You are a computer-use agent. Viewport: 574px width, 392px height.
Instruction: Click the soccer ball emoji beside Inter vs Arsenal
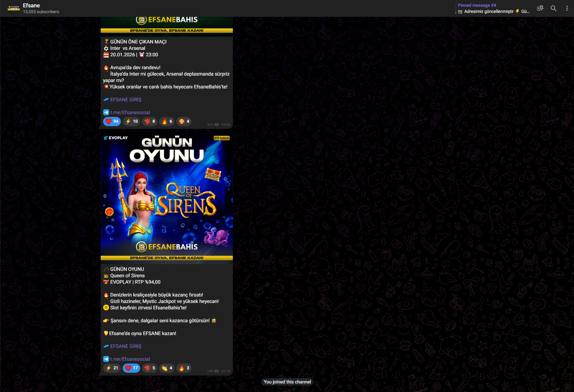click(x=106, y=48)
